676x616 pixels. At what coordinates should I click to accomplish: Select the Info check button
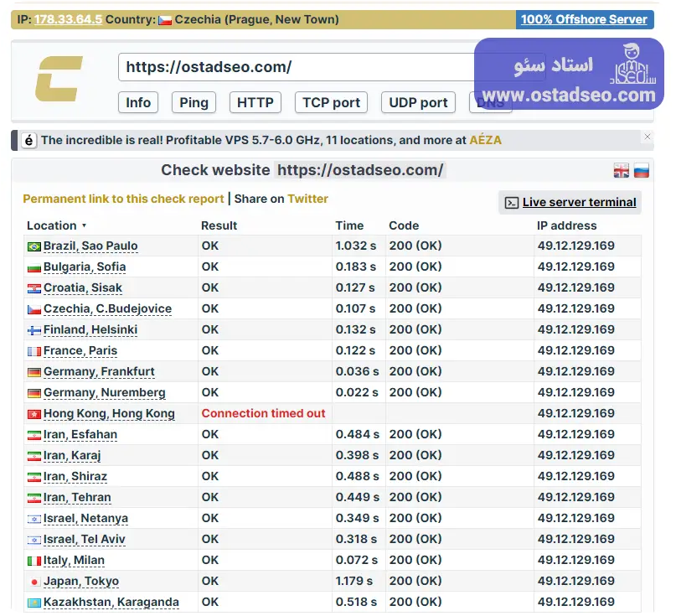point(138,102)
